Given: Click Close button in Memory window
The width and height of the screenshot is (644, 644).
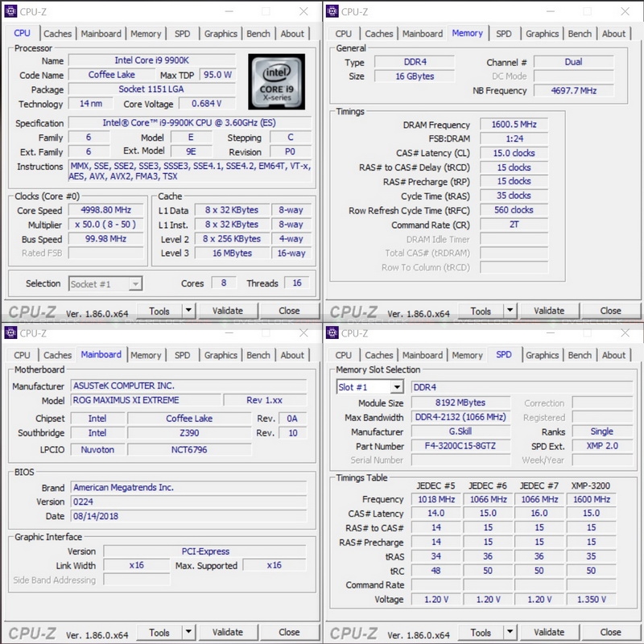Looking at the screenshot, I should coord(611,311).
